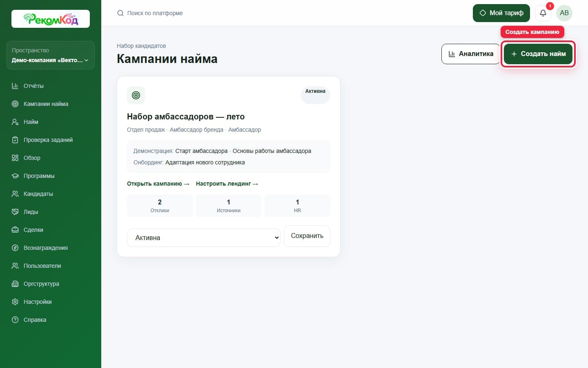The width and height of the screenshot is (588, 368).
Task: Click the users icon beside Пользователи
Action: click(15, 266)
